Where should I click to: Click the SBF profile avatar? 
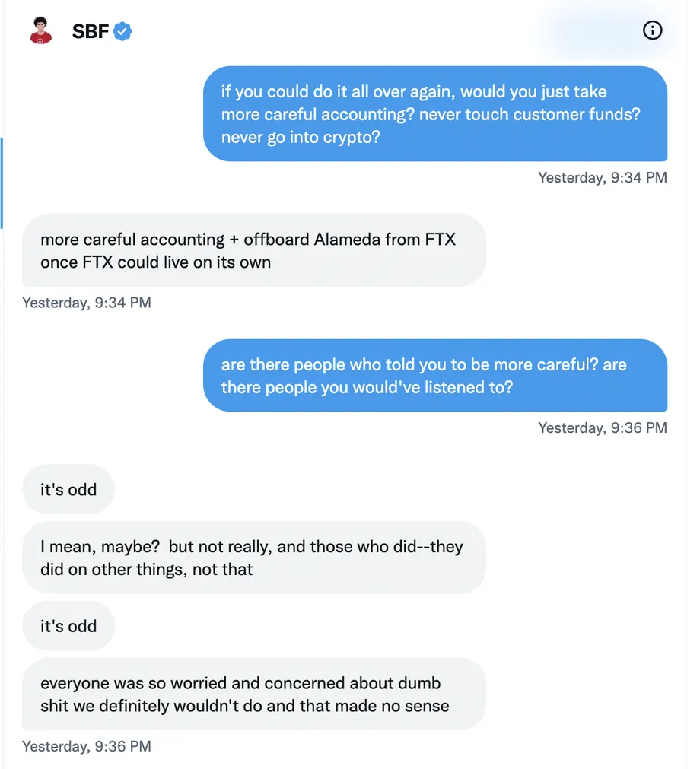tap(41, 31)
